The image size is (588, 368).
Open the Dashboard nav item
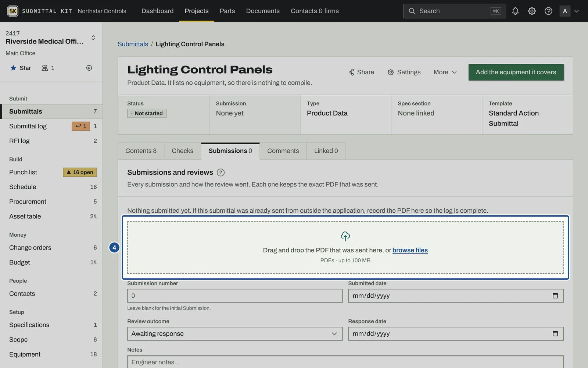click(158, 11)
